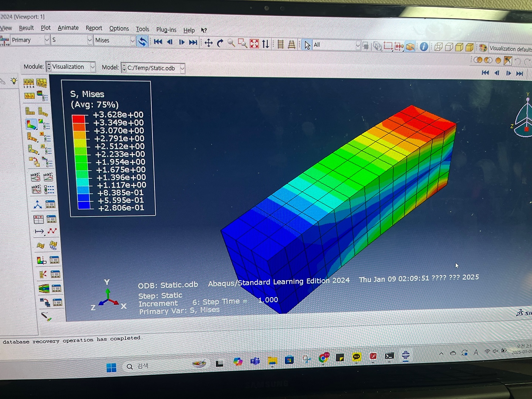Image resolution: width=532 pixels, height=399 pixels.
Task: Step to next frame in top toolbar
Action: click(x=182, y=42)
